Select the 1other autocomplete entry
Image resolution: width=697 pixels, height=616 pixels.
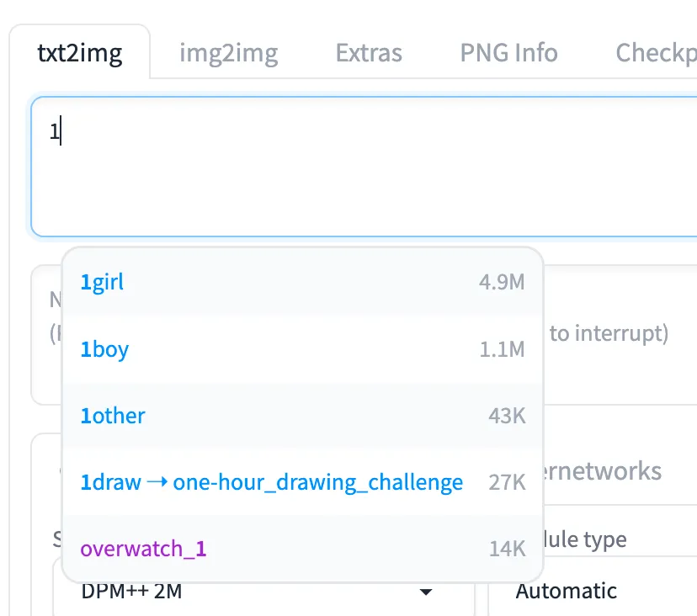pyautogui.click(x=113, y=416)
